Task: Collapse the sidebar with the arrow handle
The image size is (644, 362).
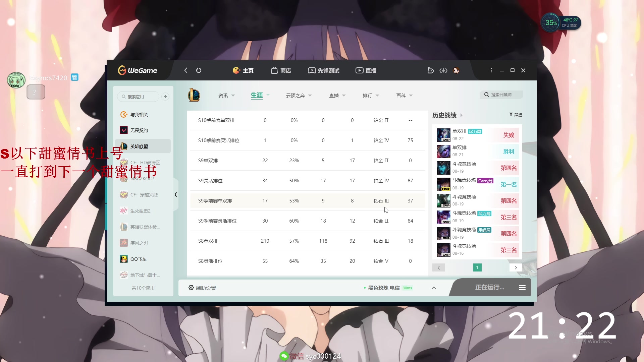Action: pos(176,194)
